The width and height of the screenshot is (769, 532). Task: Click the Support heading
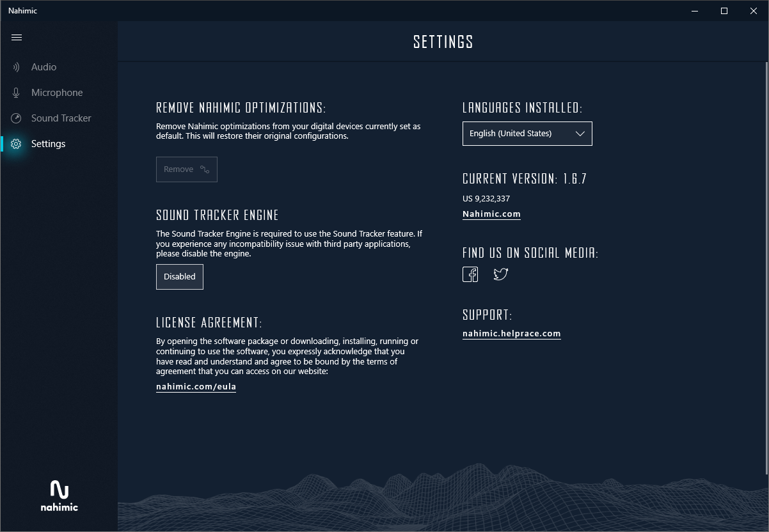(488, 315)
